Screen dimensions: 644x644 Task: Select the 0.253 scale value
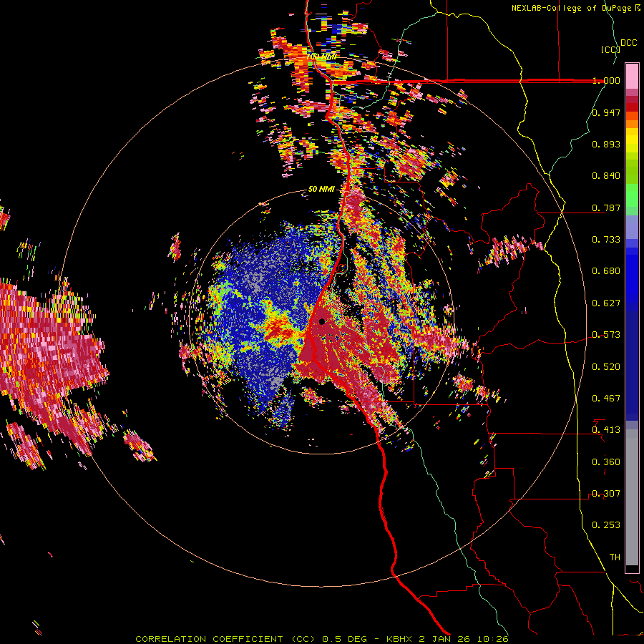606,525
